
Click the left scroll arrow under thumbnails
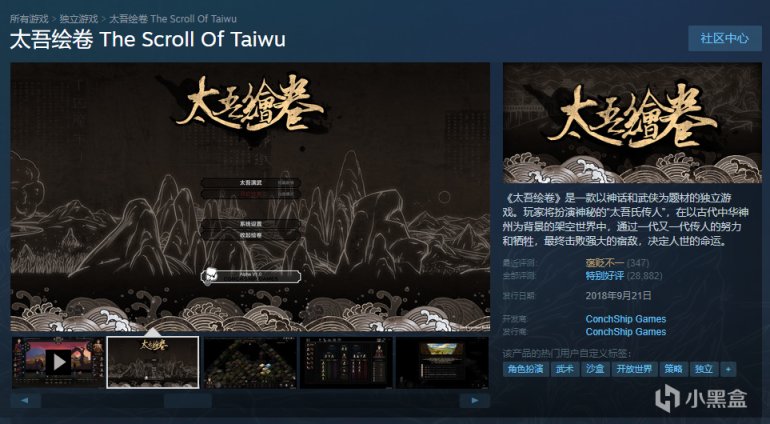pyautogui.click(x=25, y=400)
